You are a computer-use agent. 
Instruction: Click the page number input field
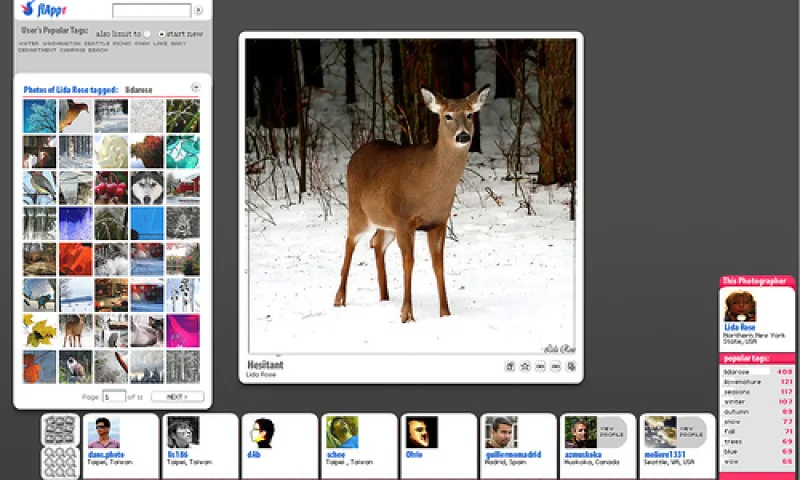click(114, 397)
